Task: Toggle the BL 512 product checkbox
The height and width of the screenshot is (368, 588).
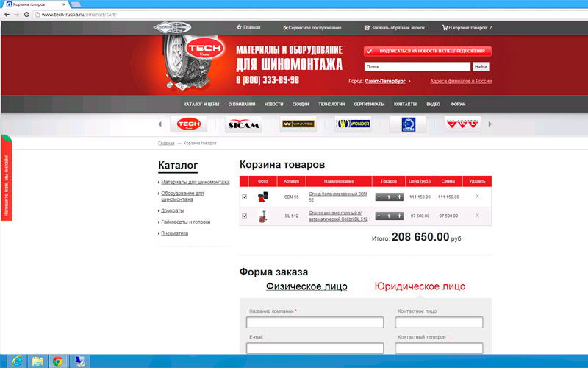Action: point(245,216)
